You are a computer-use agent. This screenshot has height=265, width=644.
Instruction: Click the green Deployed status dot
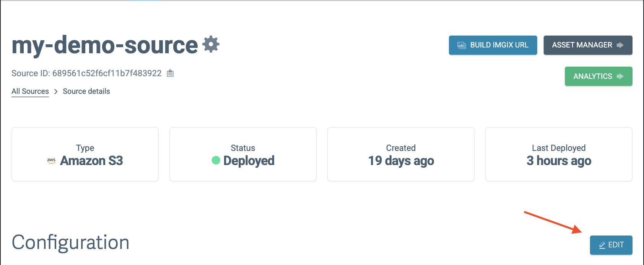tap(216, 160)
